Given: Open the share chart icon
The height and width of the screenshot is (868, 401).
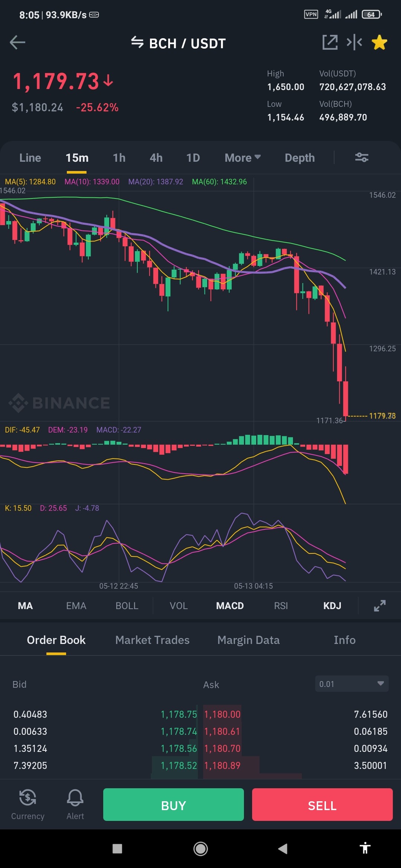Looking at the screenshot, I should tap(330, 42).
